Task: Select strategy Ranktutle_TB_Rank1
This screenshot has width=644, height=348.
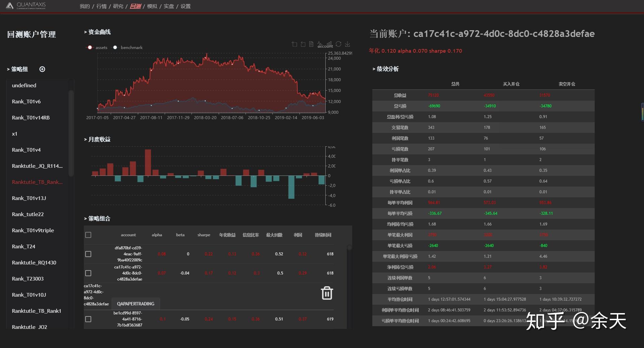Action: 37,311
